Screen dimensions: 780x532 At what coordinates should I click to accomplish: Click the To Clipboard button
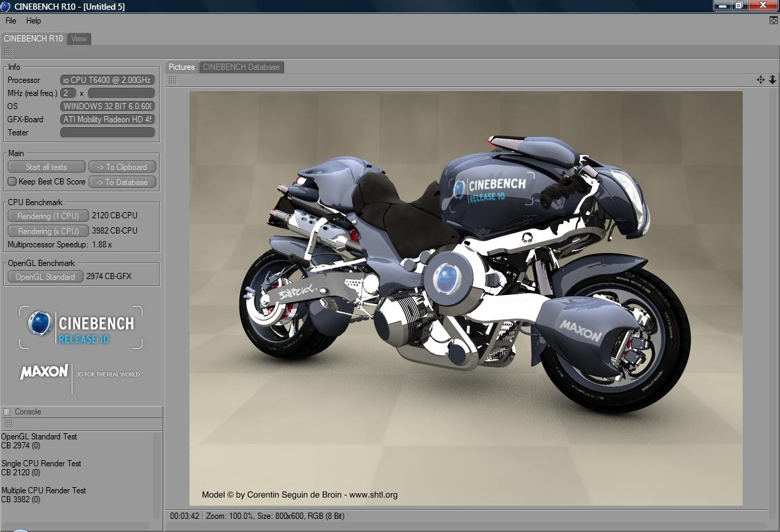pyautogui.click(x=122, y=167)
